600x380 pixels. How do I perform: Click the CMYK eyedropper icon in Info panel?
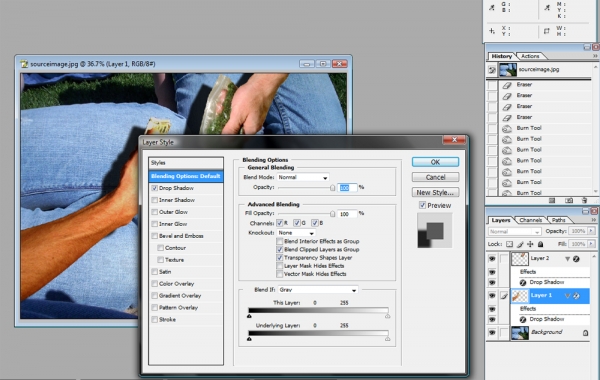(x=548, y=7)
